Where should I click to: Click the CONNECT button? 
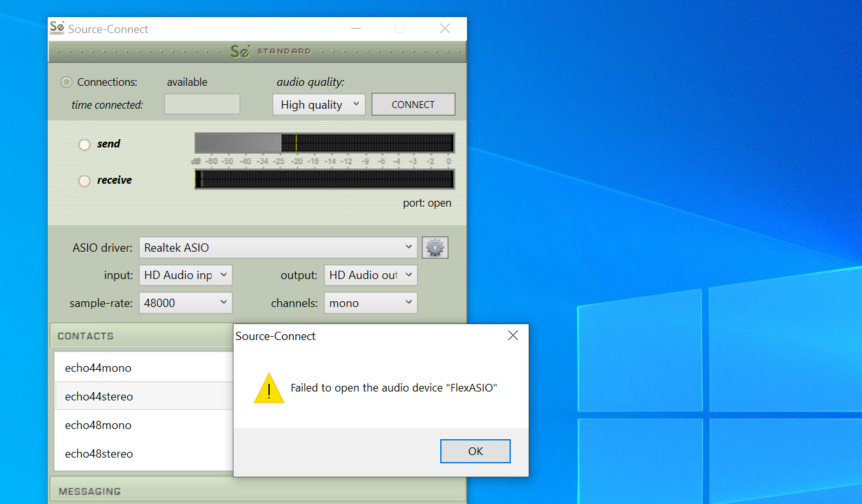[413, 105]
